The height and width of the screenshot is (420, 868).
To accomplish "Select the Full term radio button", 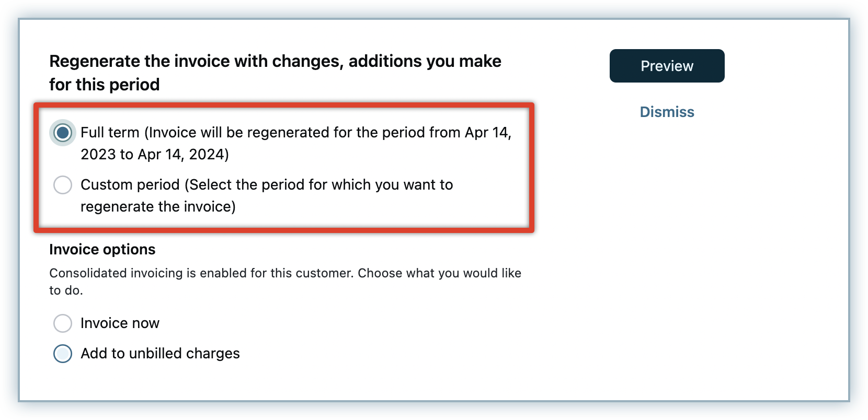I will [x=63, y=133].
